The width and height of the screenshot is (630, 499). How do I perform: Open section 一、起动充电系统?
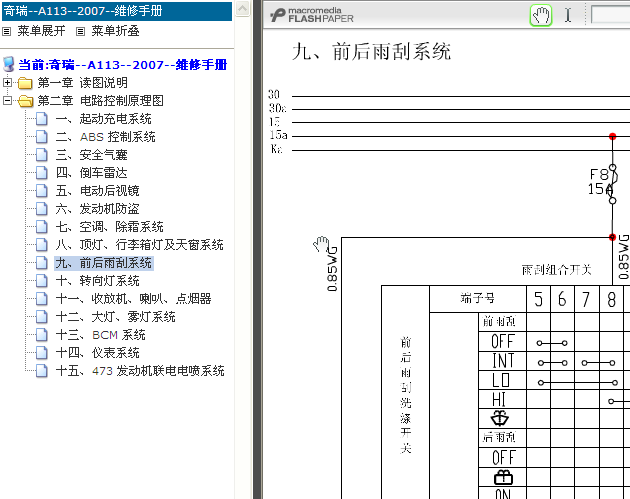pos(103,119)
